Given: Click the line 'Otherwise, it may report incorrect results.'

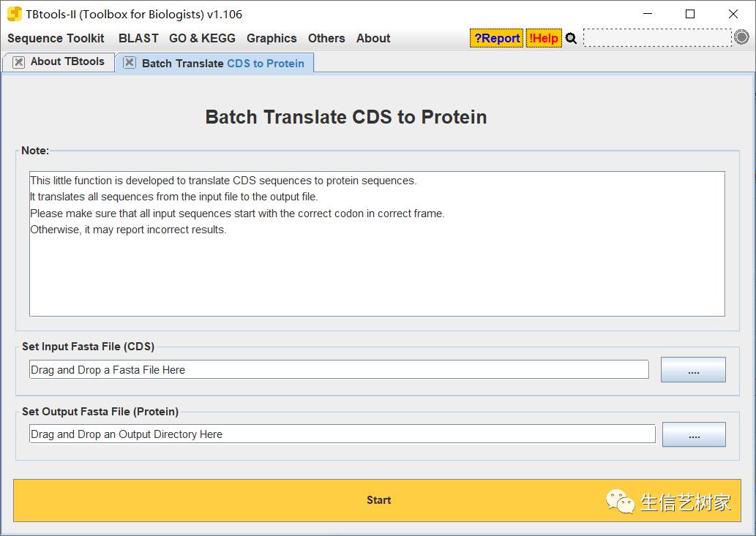Looking at the screenshot, I should (128, 230).
